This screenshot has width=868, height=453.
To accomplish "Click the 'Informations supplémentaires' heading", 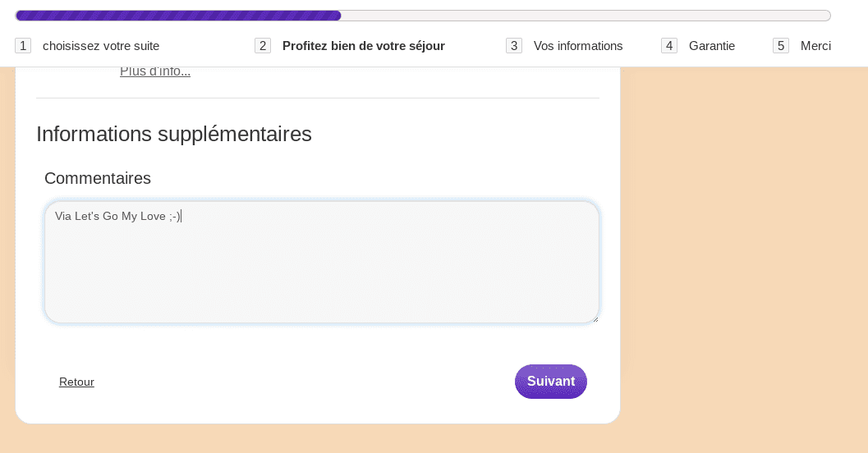I will (174, 135).
